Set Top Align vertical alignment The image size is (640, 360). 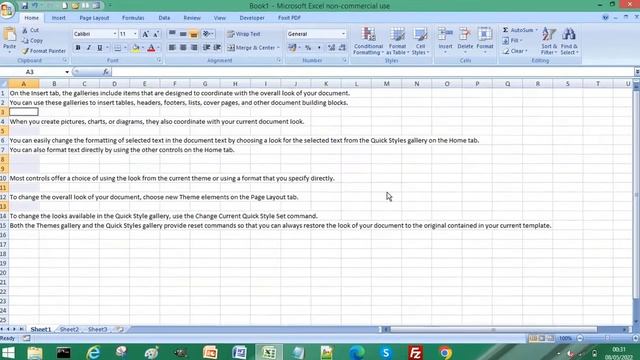(172, 34)
